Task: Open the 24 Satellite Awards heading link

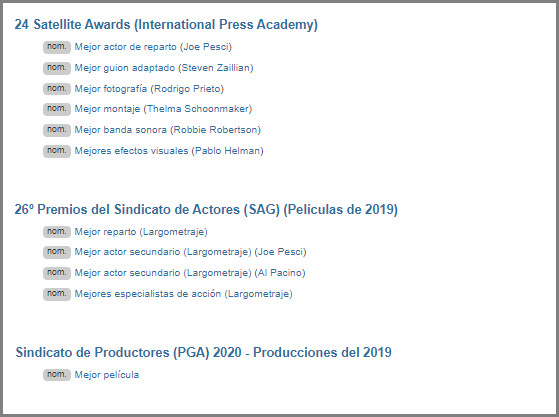Action: point(166,25)
